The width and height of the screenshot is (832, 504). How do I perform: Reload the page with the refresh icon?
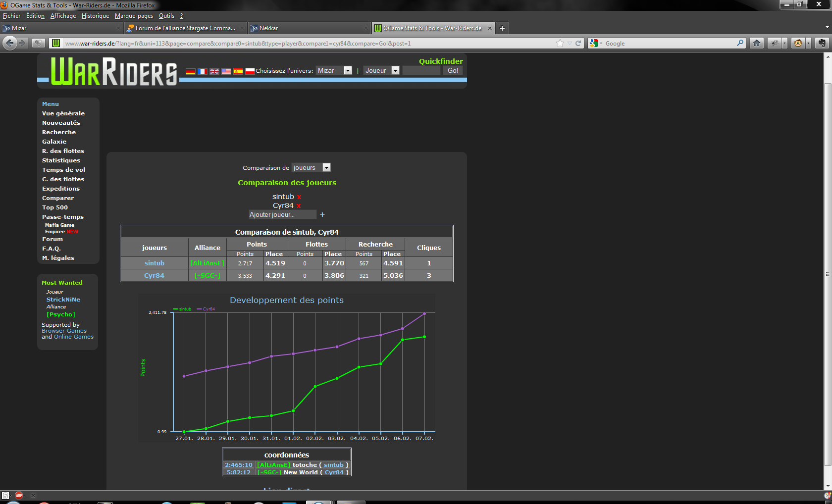[x=578, y=43]
